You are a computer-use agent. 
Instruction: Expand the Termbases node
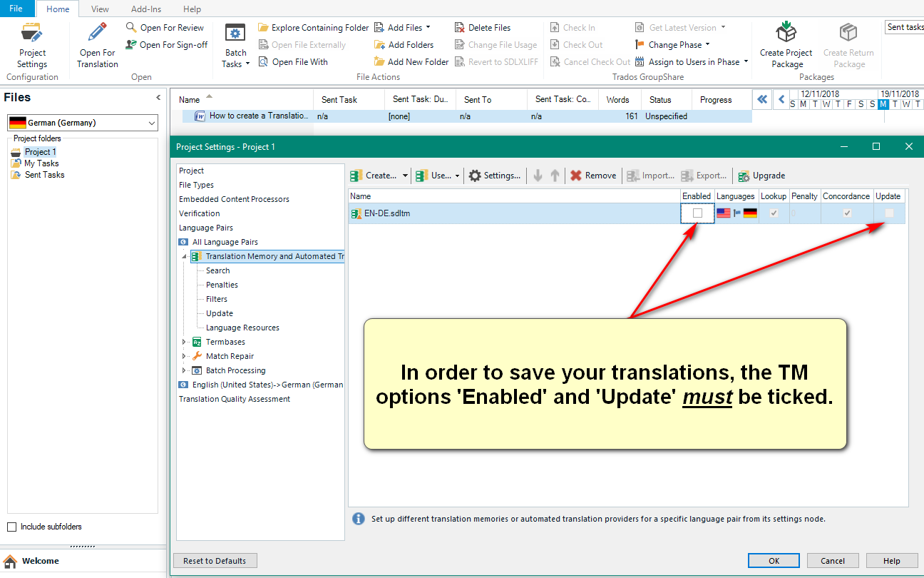coord(185,342)
